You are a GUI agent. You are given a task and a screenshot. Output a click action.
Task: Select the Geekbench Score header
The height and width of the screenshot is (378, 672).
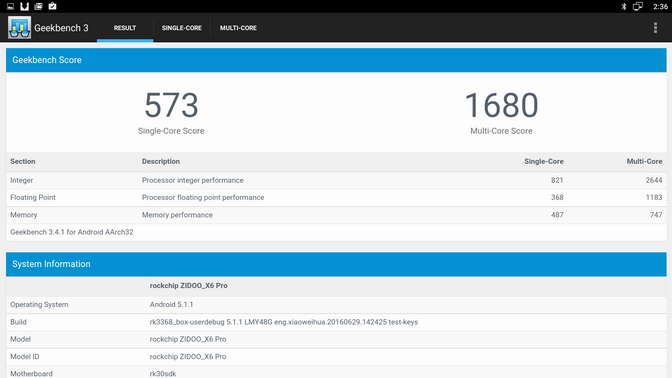pos(336,60)
